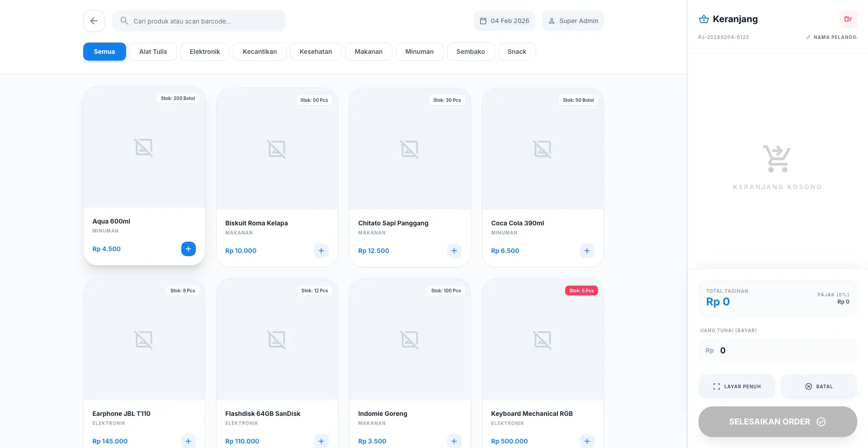Clear cart using red icon in Keranjang header
868x448 pixels.
[848, 19]
